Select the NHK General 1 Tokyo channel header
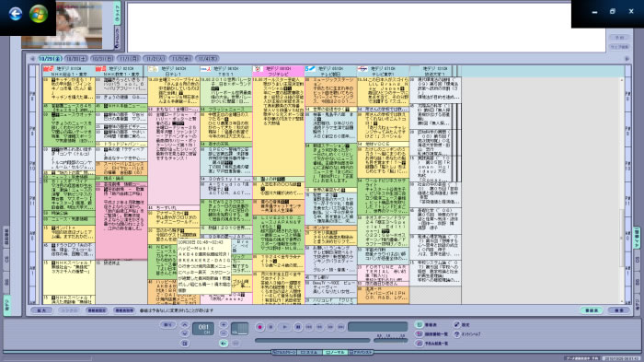The height and width of the screenshot is (362, 644). point(69,71)
